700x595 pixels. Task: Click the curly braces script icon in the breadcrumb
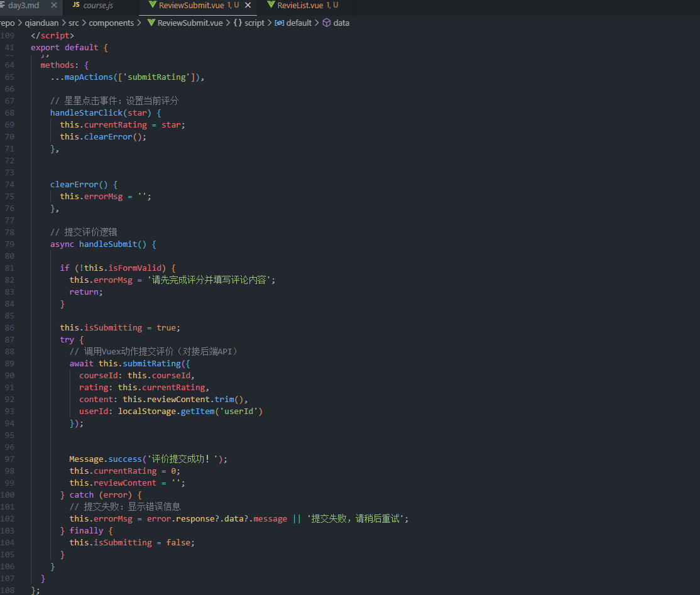tap(238, 23)
